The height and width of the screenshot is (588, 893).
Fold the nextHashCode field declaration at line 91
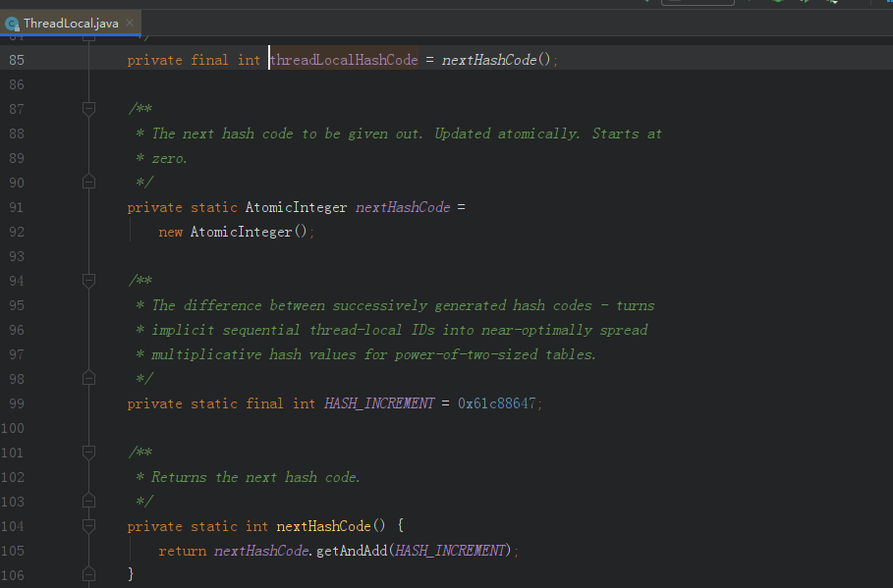pyautogui.click(x=89, y=207)
